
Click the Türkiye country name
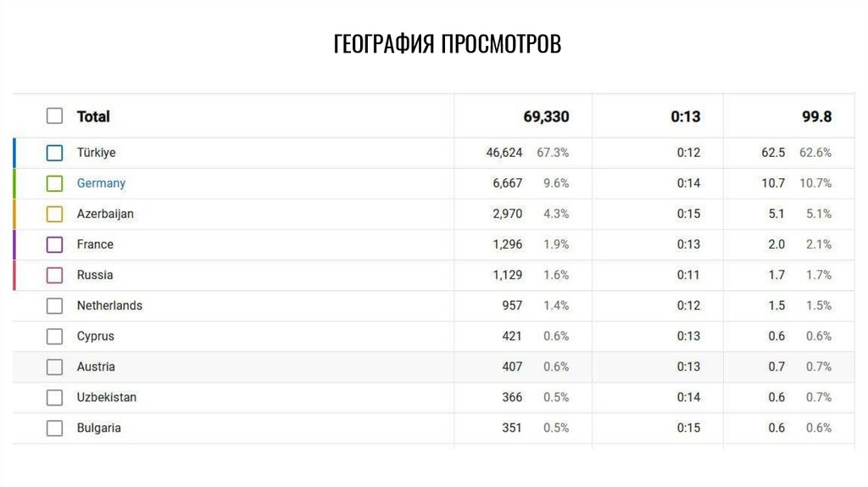pos(96,153)
